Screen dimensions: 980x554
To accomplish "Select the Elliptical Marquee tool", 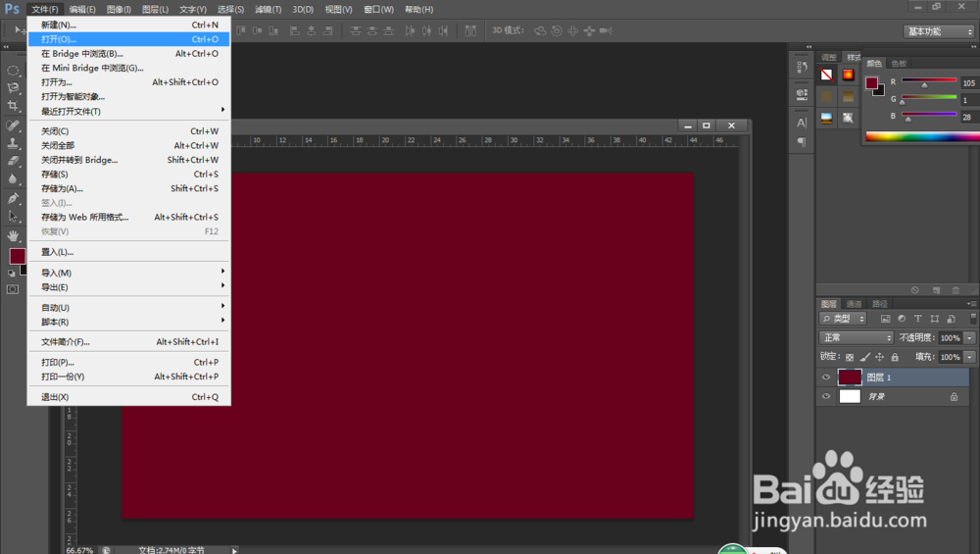I will 13,71.
